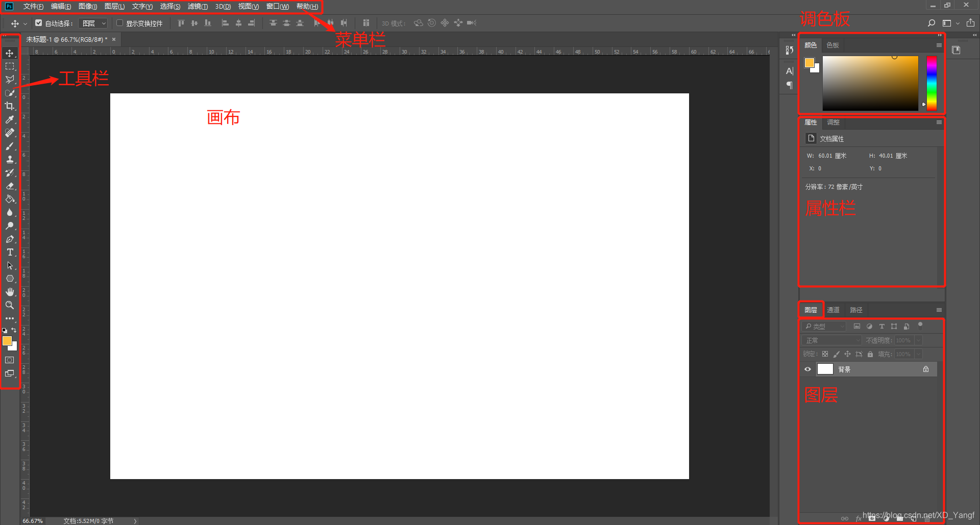Toggle the Auto-Select (自动选择) checkbox

tap(38, 23)
